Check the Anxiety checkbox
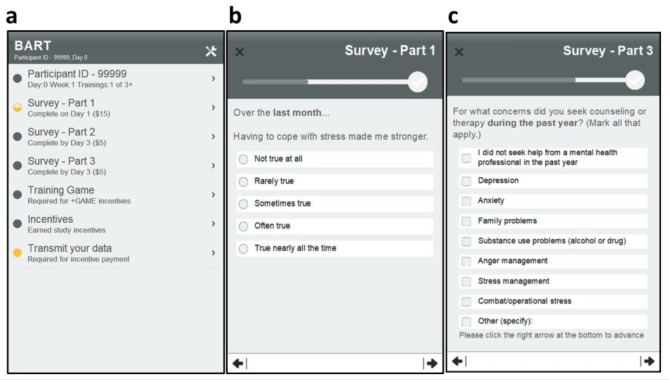Viewport: 669px width, 380px height. [466, 201]
